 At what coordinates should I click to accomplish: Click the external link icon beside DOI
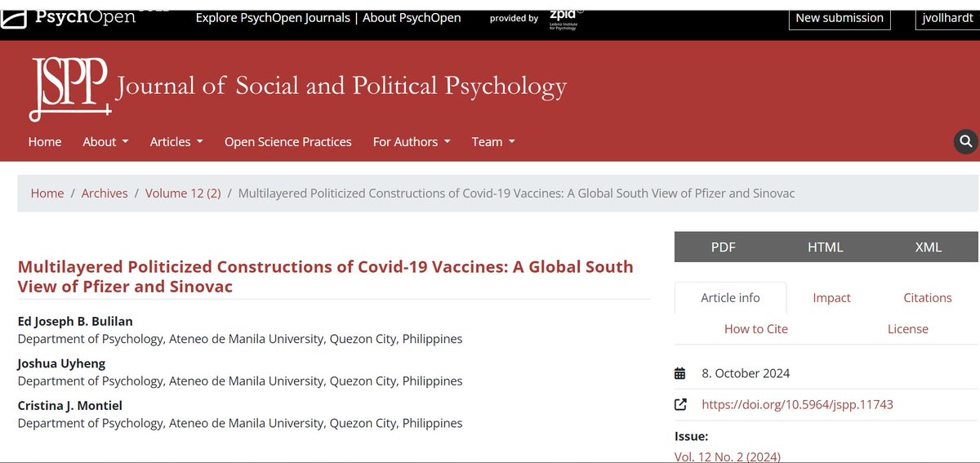click(x=680, y=404)
